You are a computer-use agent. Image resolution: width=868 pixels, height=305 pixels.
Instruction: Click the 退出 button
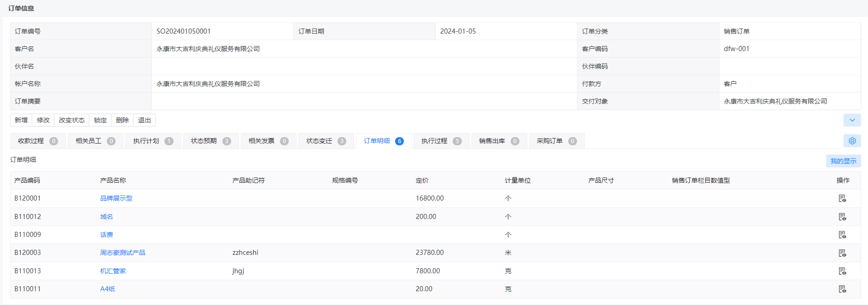[x=145, y=120]
